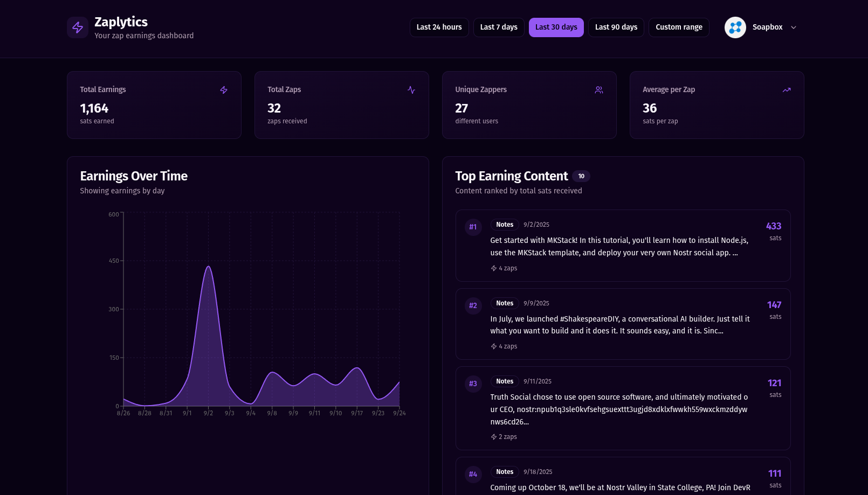Click the Notes tag on the 9/9/2025 post
868x495 pixels.
[505, 303]
